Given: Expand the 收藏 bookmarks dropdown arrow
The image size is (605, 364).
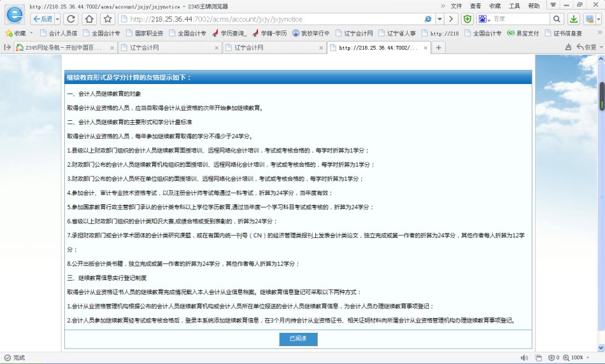Looking at the screenshot, I should click(x=31, y=33).
